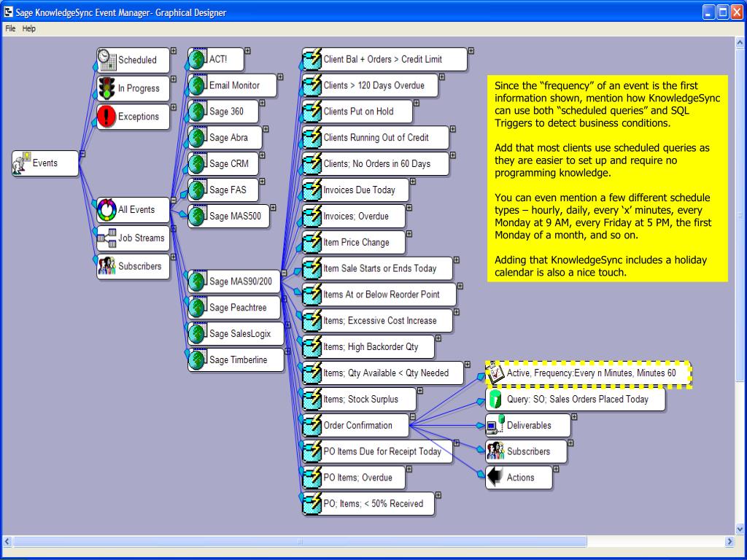Open the File menu
The width and height of the screenshot is (747, 560).
point(10,28)
